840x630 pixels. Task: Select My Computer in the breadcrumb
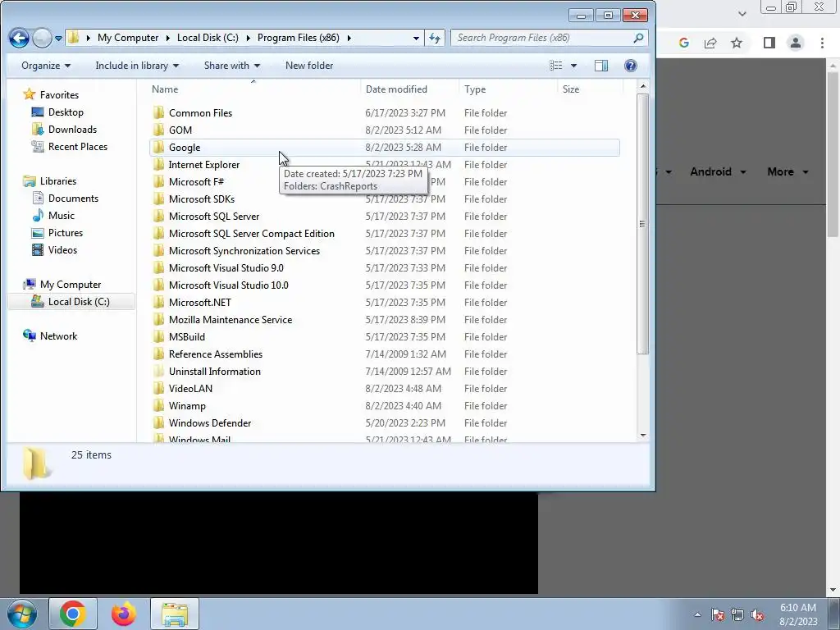click(128, 38)
